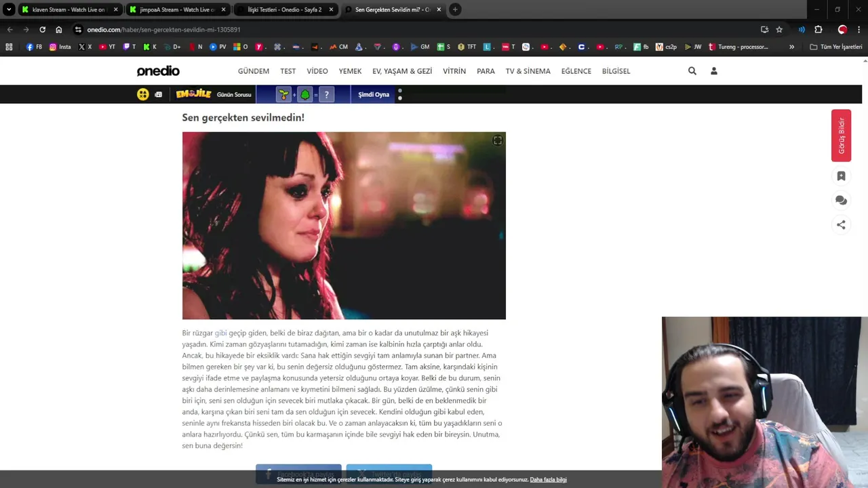Open the TFT bookmark
This screenshot has width=868, height=488.
click(x=466, y=47)
